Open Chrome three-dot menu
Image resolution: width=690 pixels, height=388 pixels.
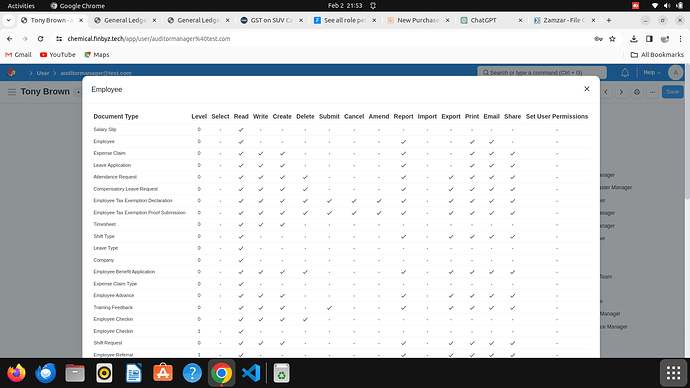(680, 39)
